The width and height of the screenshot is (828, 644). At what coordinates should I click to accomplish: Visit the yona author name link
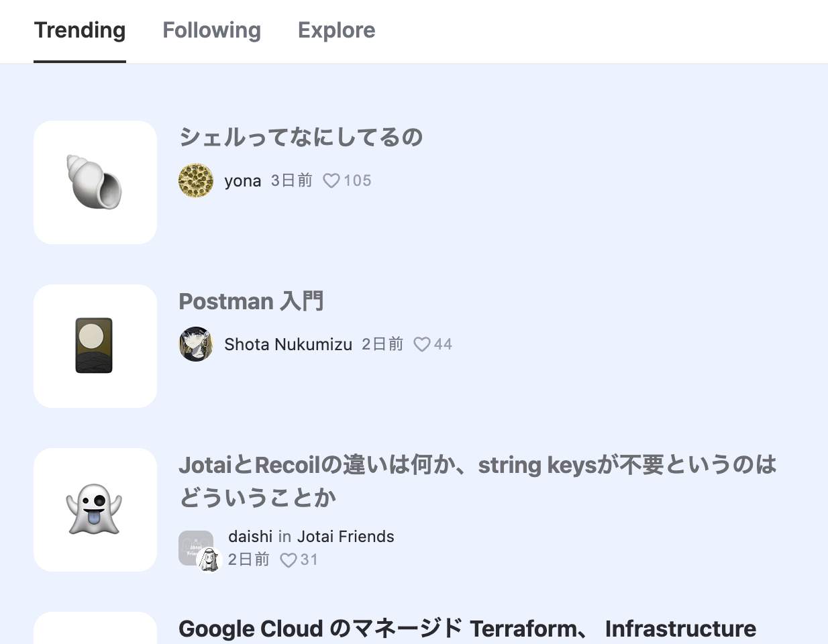(x=243, y=181)
